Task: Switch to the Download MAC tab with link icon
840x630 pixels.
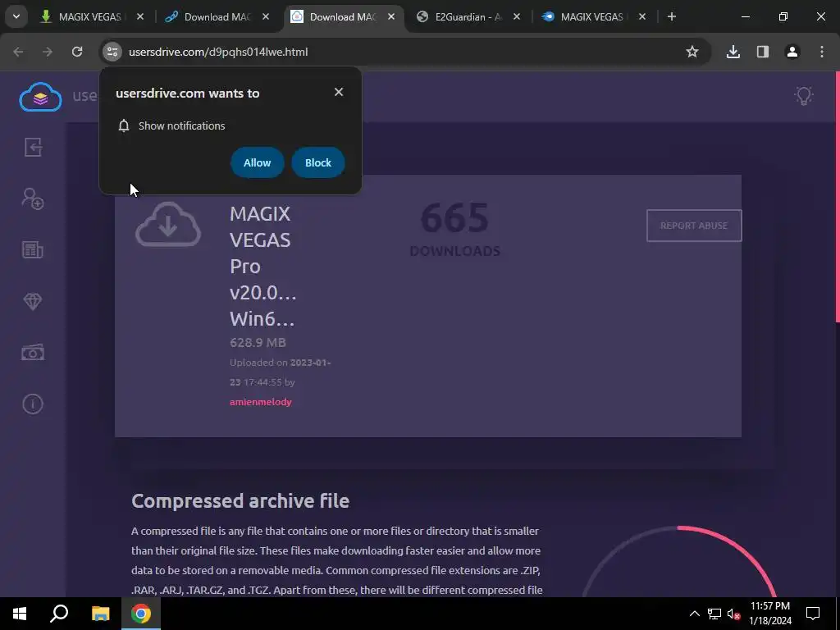Action: click(x=217, y=16)
